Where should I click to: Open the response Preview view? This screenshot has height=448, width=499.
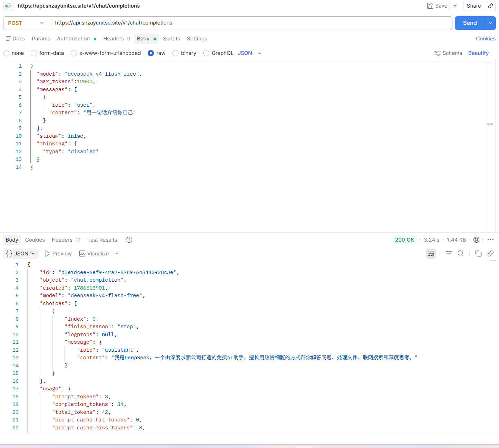point(58,254)
